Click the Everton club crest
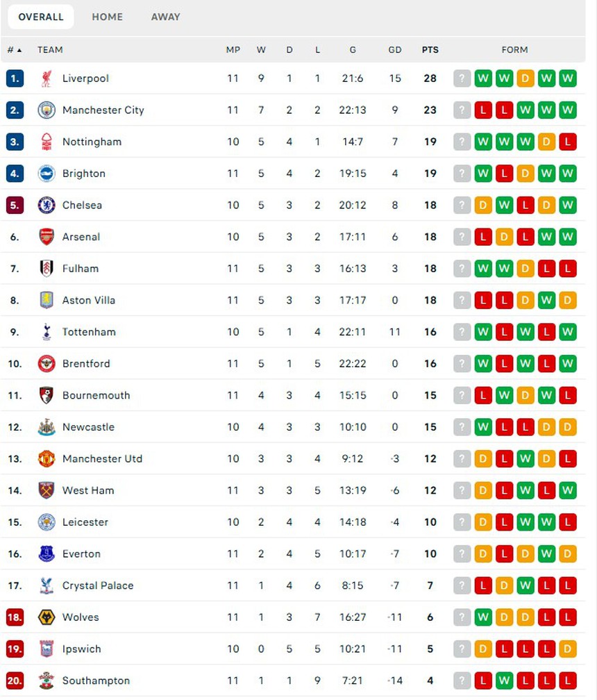 (46, 553)
